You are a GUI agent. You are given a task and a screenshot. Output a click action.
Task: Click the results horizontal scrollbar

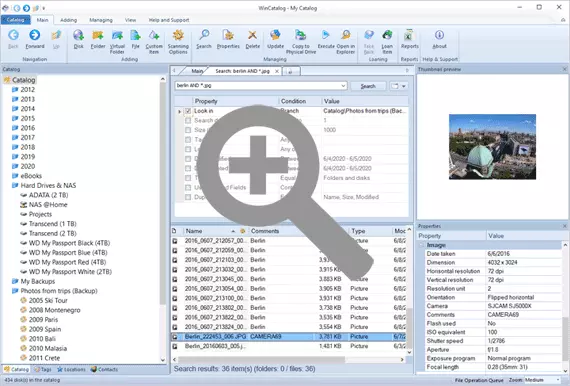[x=261, y=359]
